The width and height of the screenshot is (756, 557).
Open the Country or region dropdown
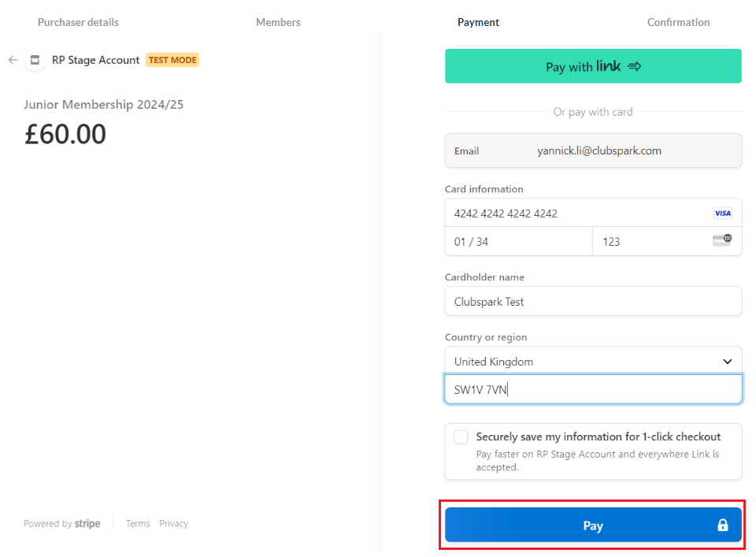tap(592, 362)
